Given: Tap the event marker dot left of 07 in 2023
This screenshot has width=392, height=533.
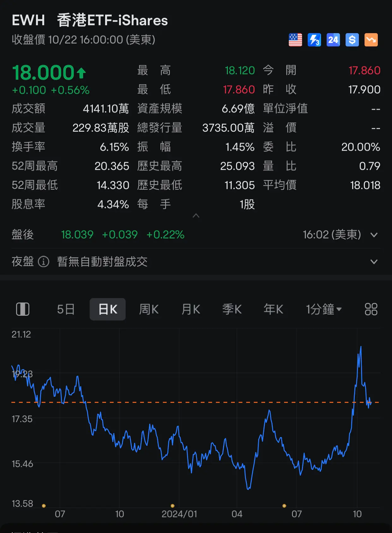Looking at the screenshot, I should pos(44,506).
